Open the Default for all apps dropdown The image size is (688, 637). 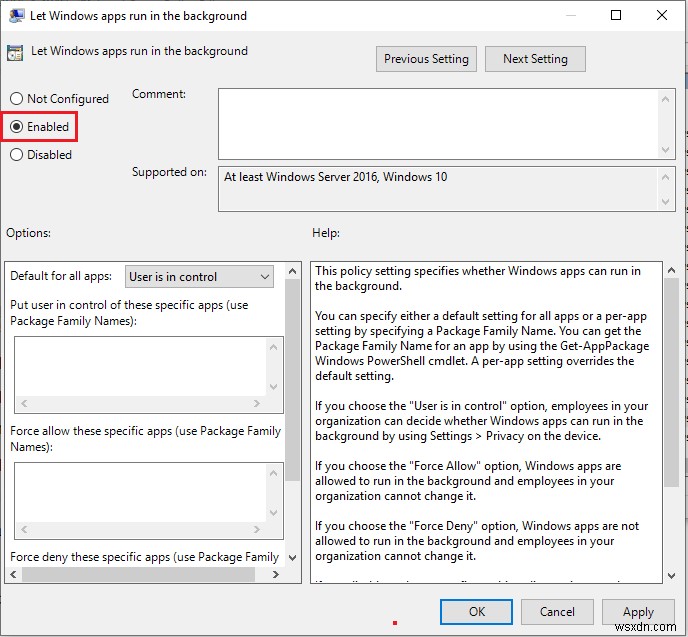coord(199,276)
